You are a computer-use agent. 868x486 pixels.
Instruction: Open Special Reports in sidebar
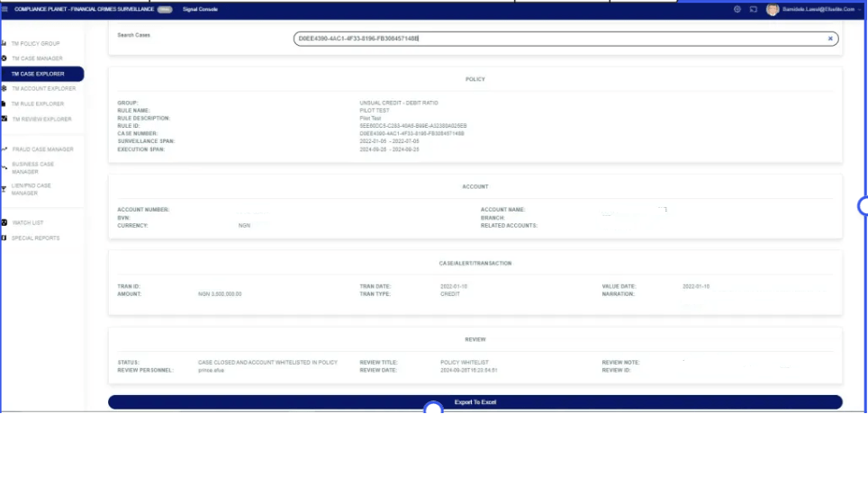click(36, 238)
